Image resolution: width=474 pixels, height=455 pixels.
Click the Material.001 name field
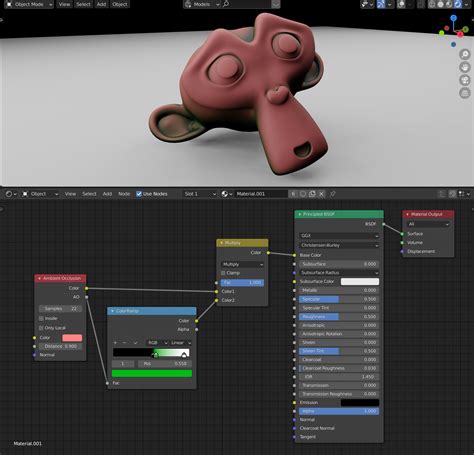point(261,194)
